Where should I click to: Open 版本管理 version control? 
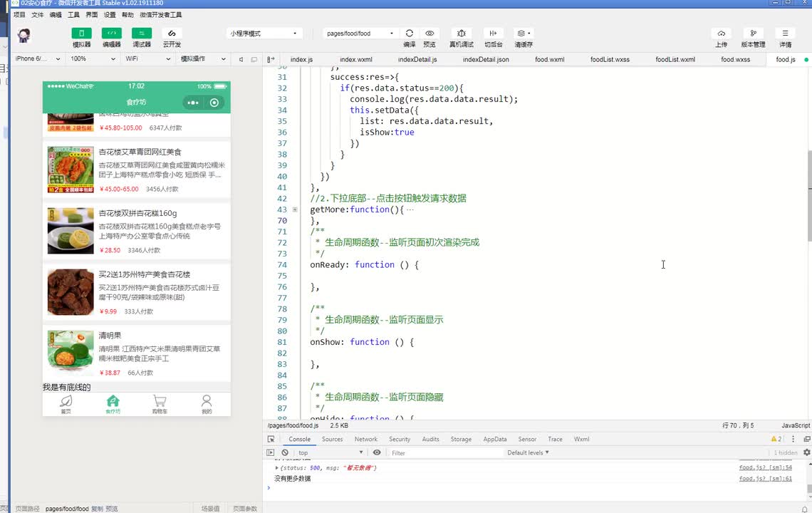[x=753, y=33]
